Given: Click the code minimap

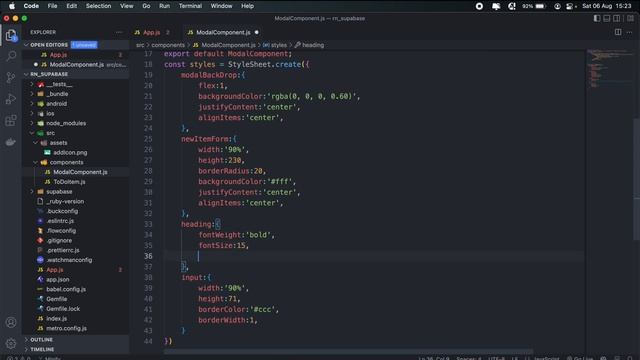Looking at the screenshot, I should [609, 69].
